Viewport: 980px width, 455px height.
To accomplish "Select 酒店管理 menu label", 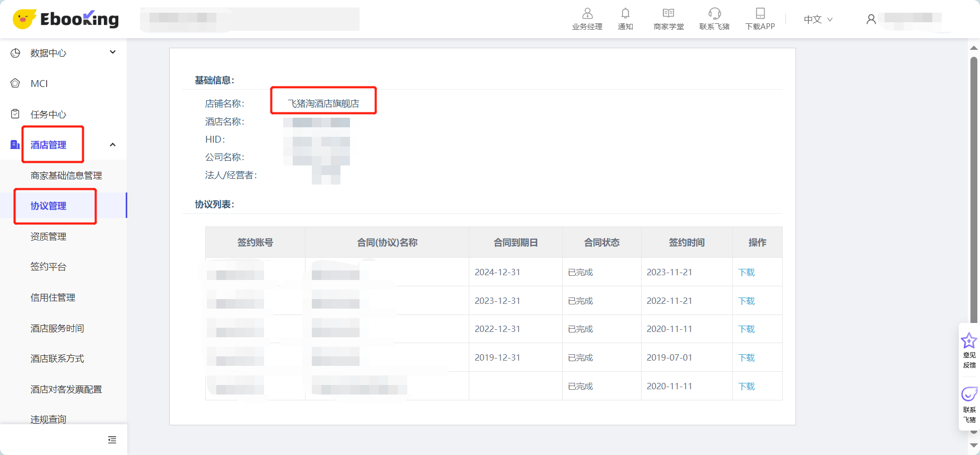I will point(48,145).
